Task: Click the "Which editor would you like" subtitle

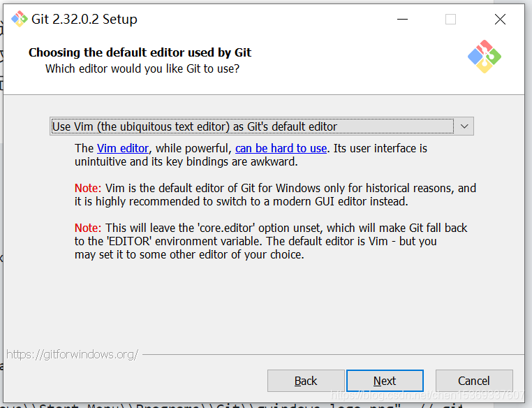Action: 142,68
